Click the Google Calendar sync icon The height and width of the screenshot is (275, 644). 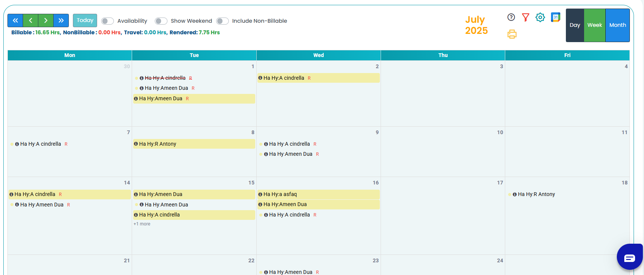pyautogui.click(x=555, y=17)
